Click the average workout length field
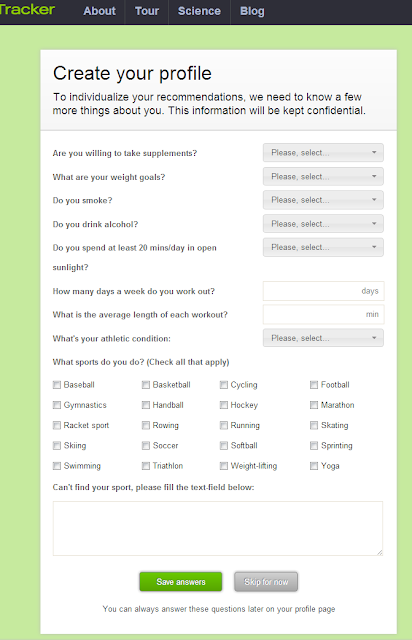The width and height of the screenshot is (412, 640). (323, 315)
